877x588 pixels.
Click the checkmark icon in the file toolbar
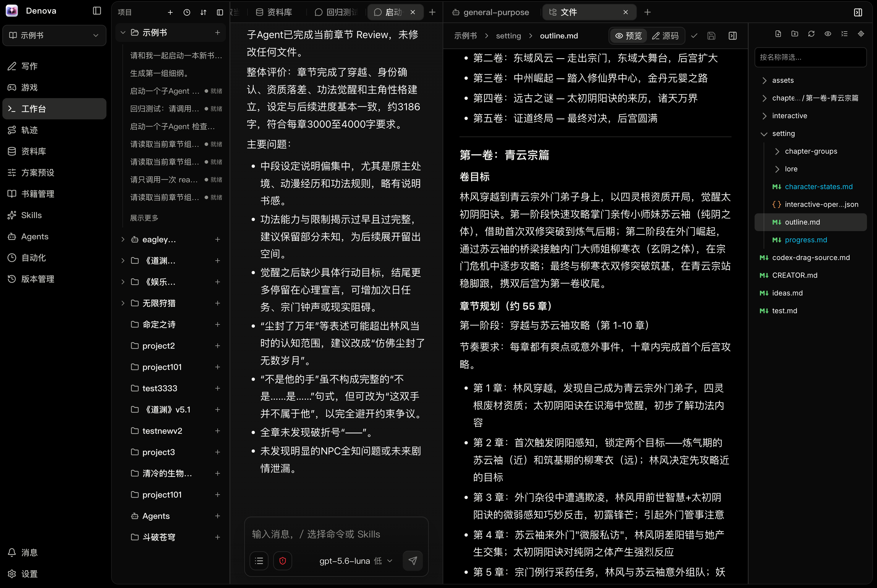click(694, 36)
